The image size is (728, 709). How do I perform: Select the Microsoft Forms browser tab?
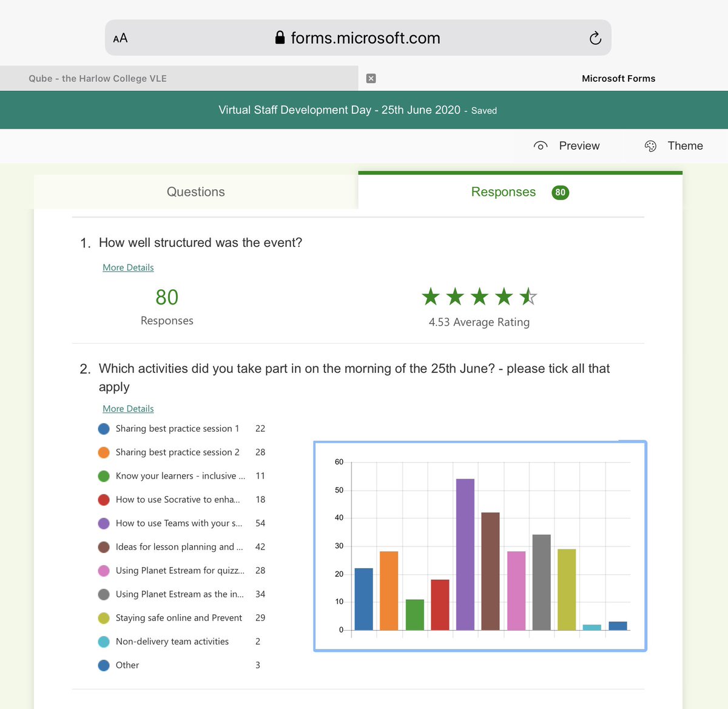click(x=543, y=78)
